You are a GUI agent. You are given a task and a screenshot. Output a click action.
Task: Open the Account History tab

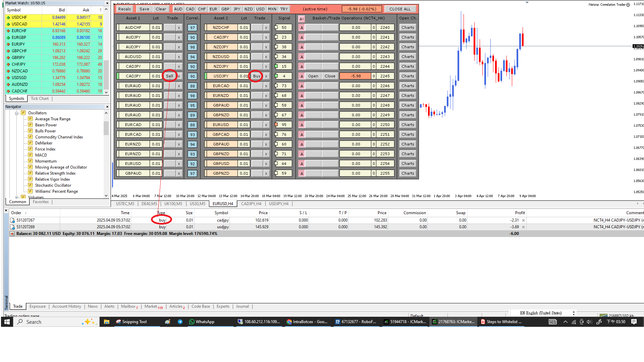pos(66,306)
